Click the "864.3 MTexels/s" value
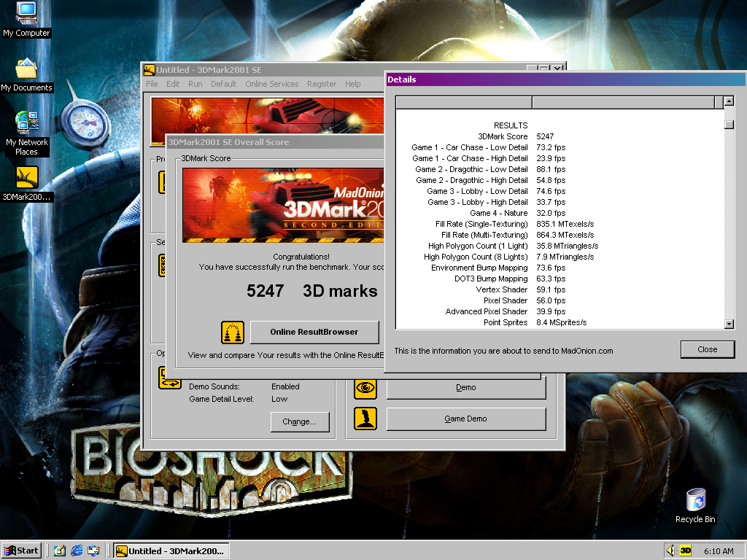Image resolution: width=747 pixels, height=560 pixels. (565, 236)
